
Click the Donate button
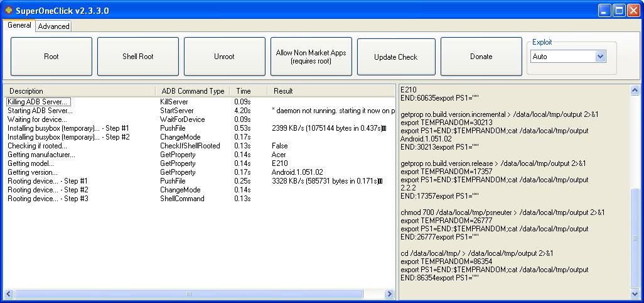(481, 57)
